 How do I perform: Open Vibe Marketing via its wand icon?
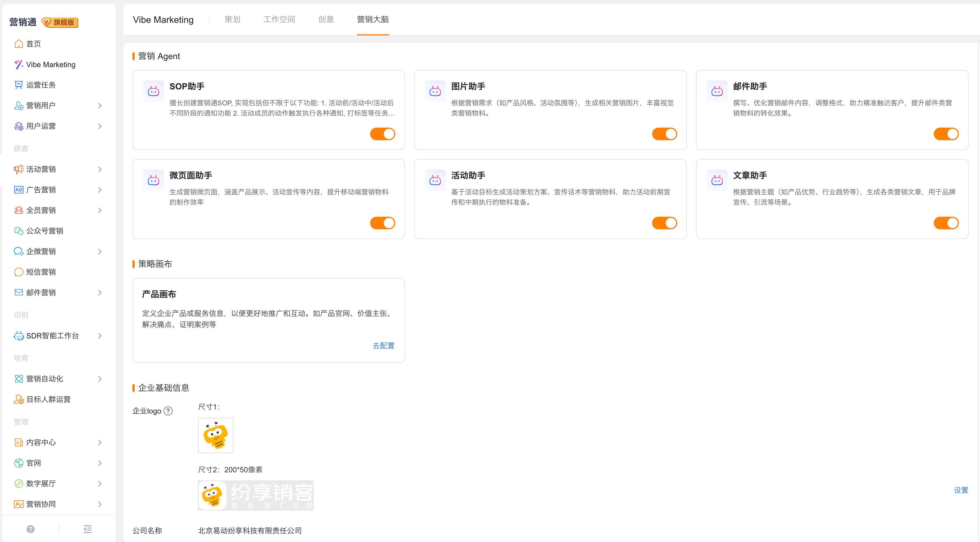pos(19,64)
